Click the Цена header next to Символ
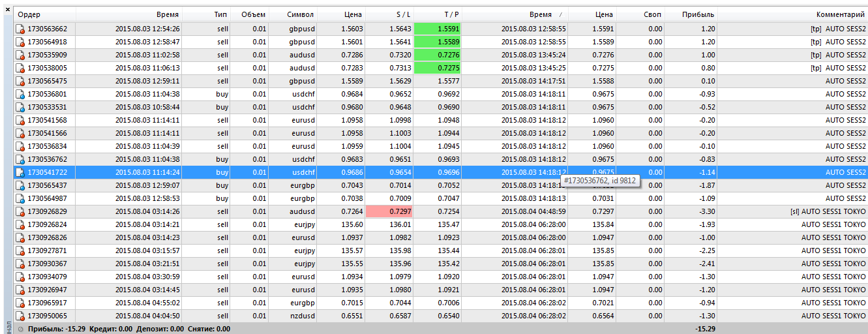Viewport: 868px width, 334px height. [341, 14]
